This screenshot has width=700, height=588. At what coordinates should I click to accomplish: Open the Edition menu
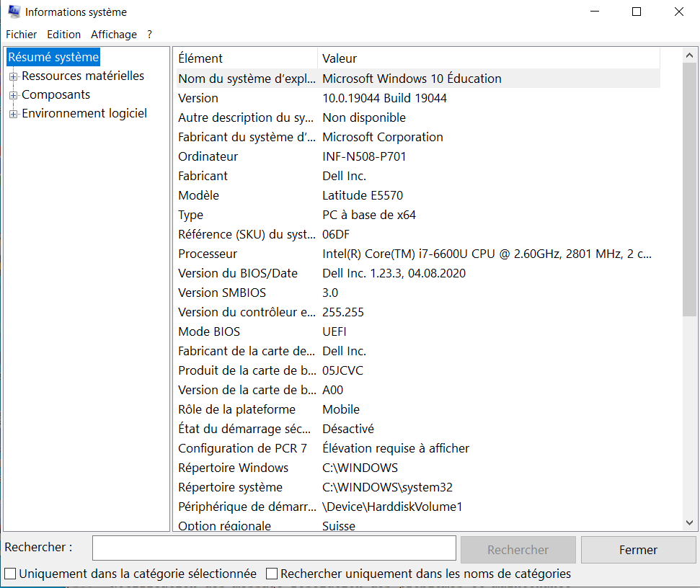point(64,35)
